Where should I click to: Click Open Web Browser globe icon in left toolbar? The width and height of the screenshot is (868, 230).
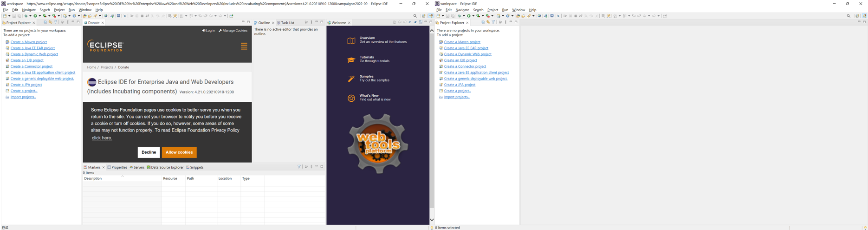click(106, 16)
